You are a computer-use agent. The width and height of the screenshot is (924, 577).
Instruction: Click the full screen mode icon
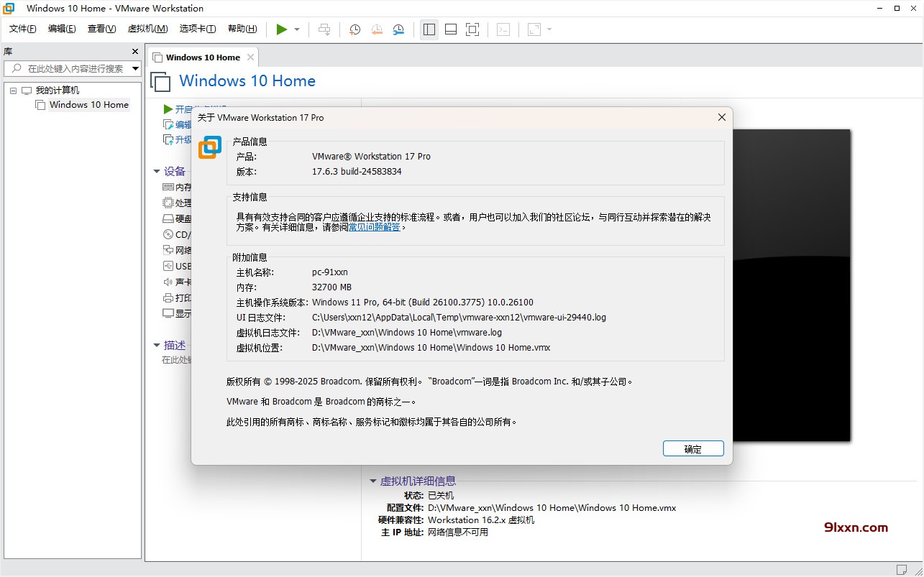(472, 29)
